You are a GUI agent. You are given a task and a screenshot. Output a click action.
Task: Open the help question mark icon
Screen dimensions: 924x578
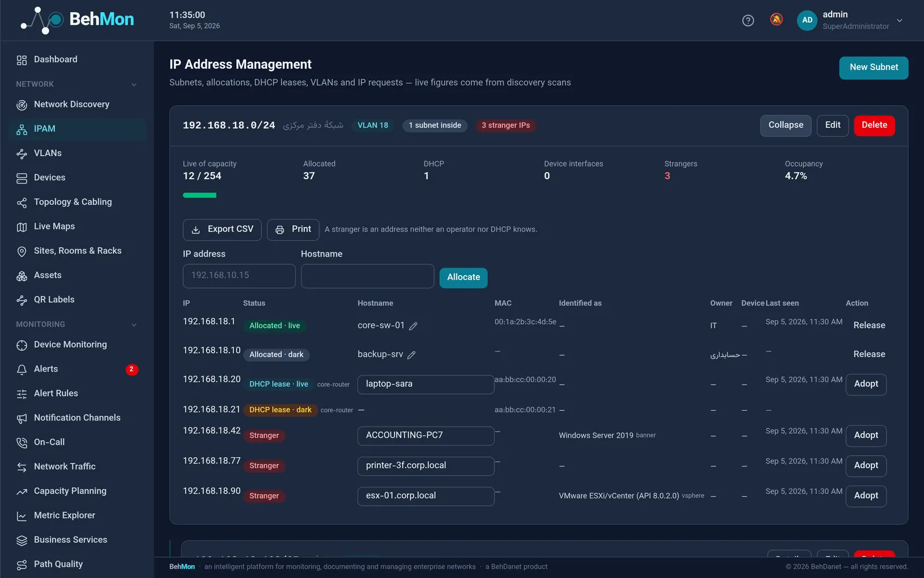pos(748,20)
